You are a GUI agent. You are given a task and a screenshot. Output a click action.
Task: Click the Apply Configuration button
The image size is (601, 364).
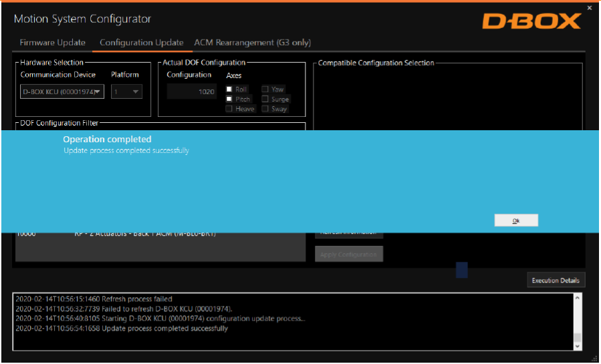349,254
